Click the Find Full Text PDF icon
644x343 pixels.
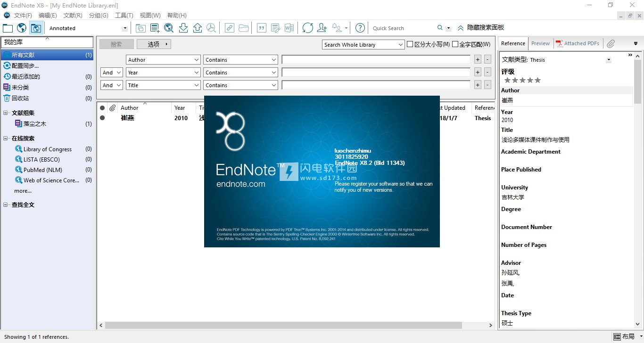pos(211,28)
